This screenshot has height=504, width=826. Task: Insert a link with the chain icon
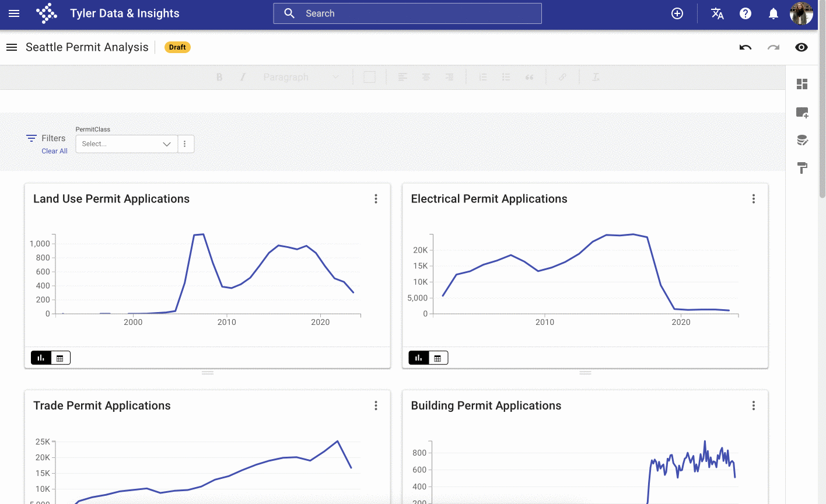(562, 77)
